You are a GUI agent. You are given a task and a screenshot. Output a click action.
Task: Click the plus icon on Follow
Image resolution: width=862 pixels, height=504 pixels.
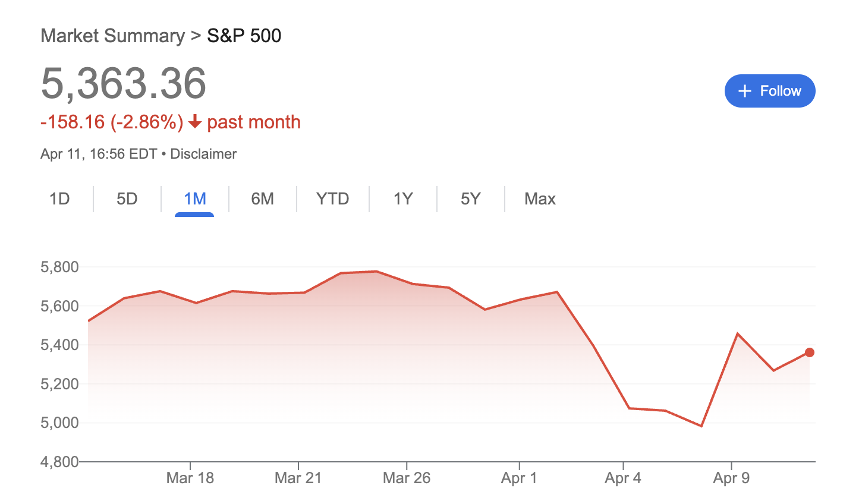coord(744,91)
